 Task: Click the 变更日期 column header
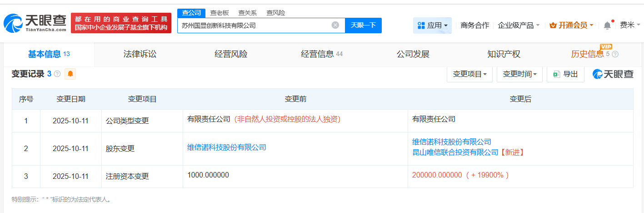click(x=71, y=99)
